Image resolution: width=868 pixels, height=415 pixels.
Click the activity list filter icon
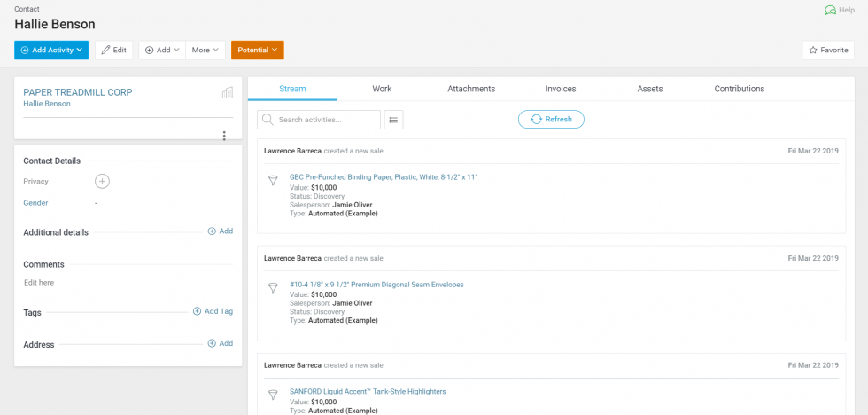(393, 120)
